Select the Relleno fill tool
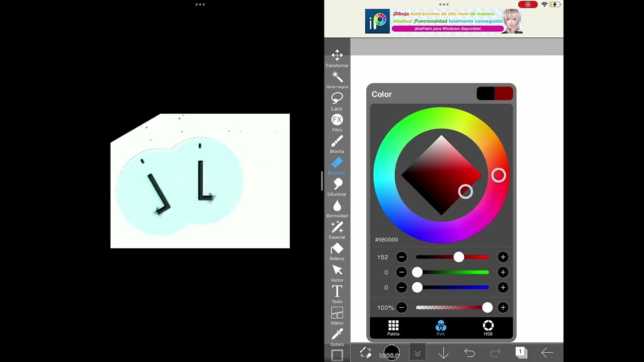Image resolution: width=644 pixels, height=362 pixels. 337,251
